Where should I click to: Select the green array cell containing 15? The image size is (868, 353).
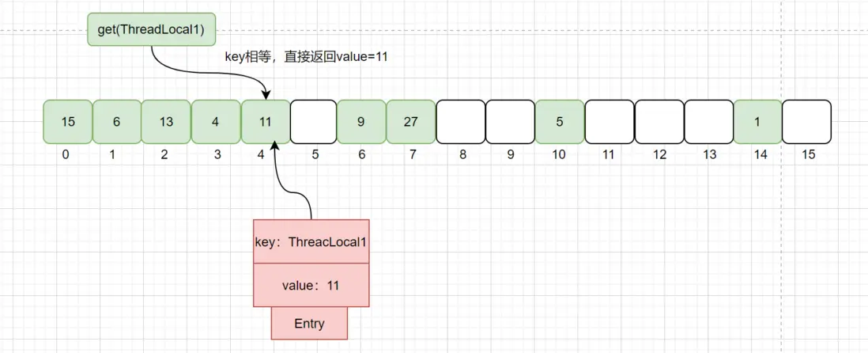click(x=67, y=122)
